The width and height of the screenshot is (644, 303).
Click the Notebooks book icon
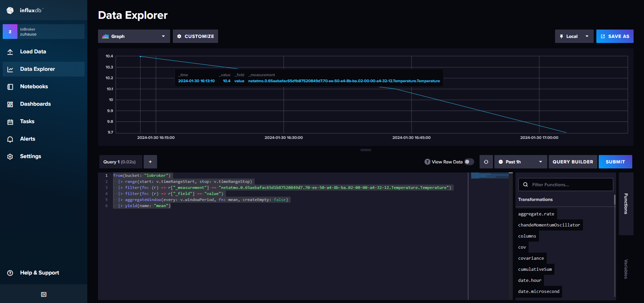coord(10,87)
